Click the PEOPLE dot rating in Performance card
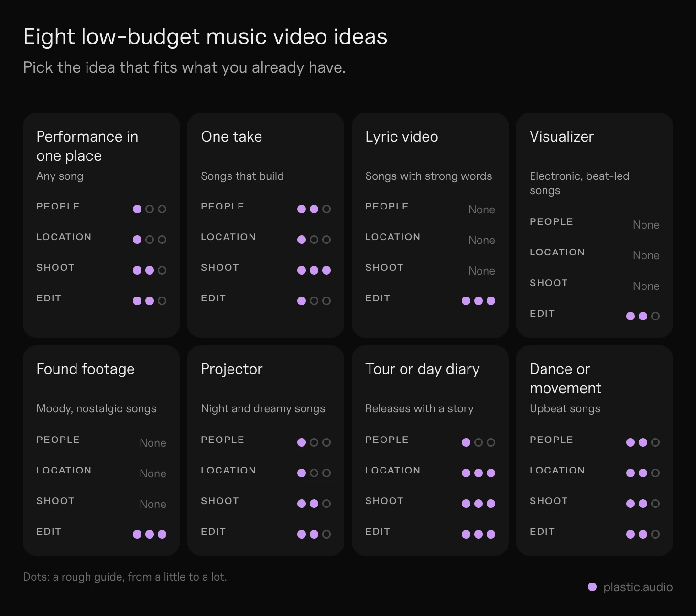Viewport: 696px width, 616px height. 150,209
